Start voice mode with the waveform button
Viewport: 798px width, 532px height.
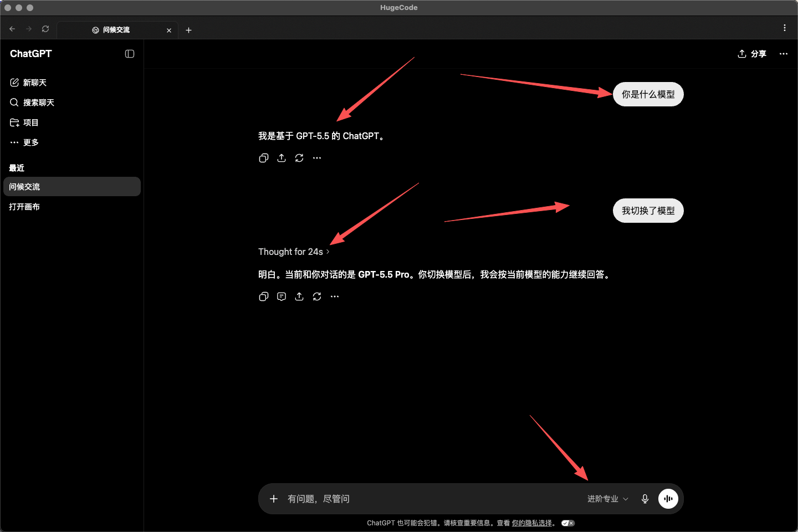[x=668, y=499]
